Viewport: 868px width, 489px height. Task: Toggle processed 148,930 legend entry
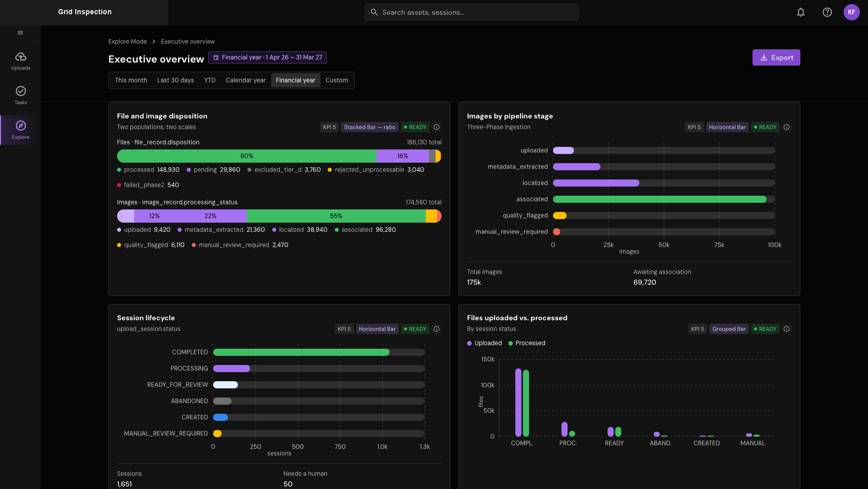[x=148, y=170]
